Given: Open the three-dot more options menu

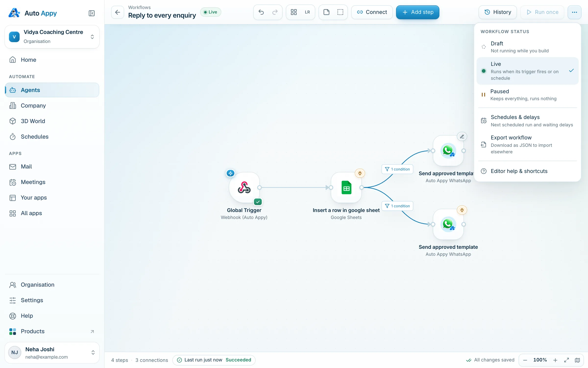Looking at the screenshot, I should pyautogui.click(x=574, y=12).
